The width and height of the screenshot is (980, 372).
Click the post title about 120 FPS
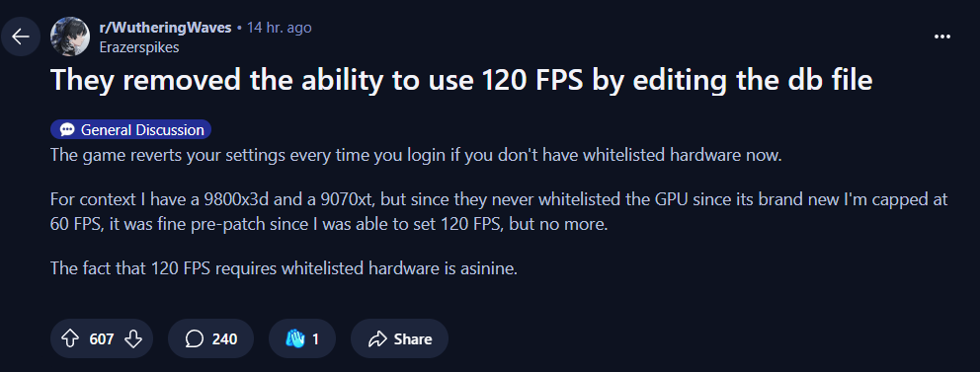point(460,82)
